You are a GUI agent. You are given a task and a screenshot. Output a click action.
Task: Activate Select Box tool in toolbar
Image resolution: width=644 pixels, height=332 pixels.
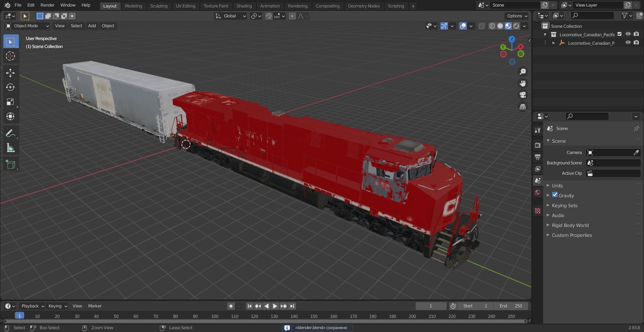click(x=10, y=41)
